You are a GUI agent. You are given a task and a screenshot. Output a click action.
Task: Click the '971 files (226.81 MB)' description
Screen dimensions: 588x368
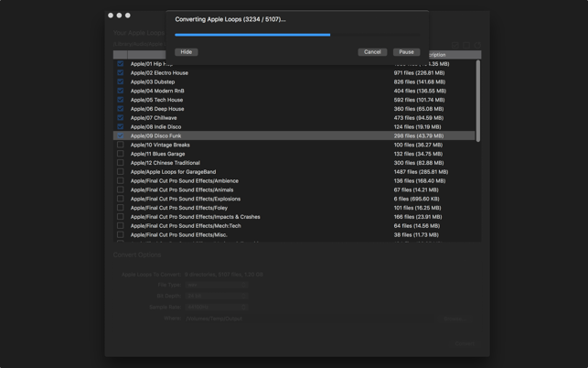click(x=419, y=73)
